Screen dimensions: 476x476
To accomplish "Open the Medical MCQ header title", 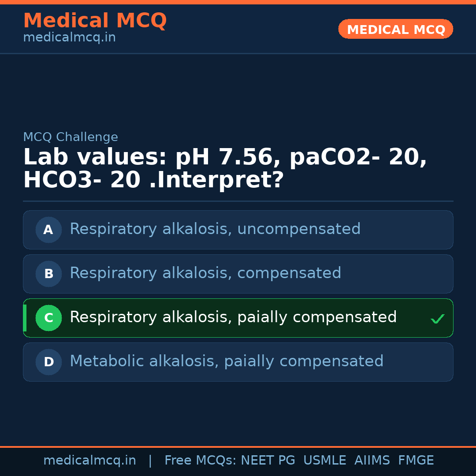I will click(95, 21).
